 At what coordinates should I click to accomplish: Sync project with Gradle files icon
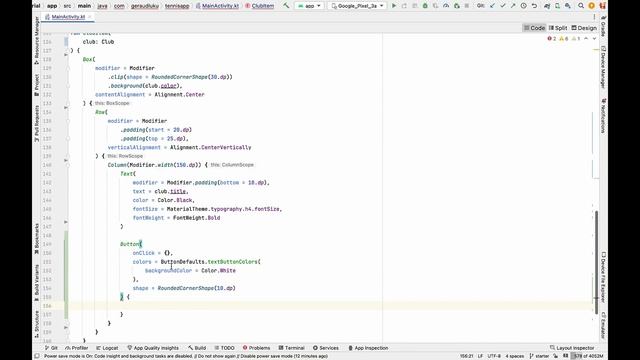click(547, 6)
